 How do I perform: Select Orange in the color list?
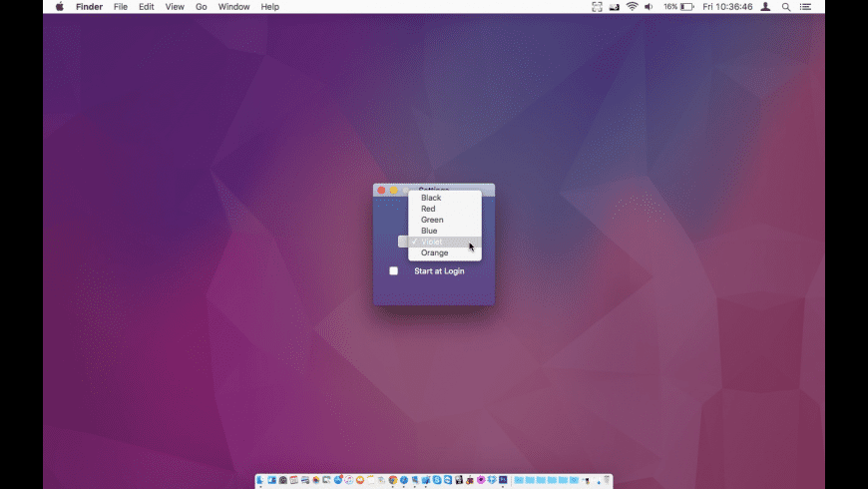434,252
